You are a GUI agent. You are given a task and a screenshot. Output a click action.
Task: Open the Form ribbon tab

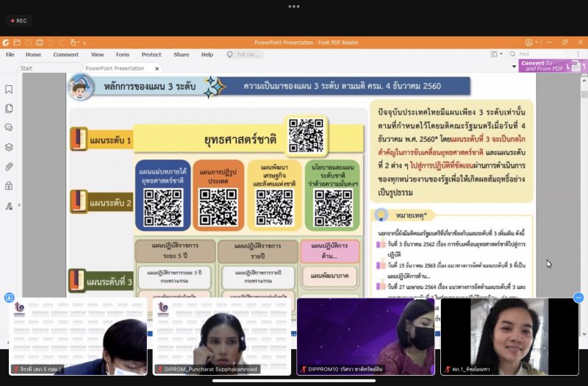point(122,54)
